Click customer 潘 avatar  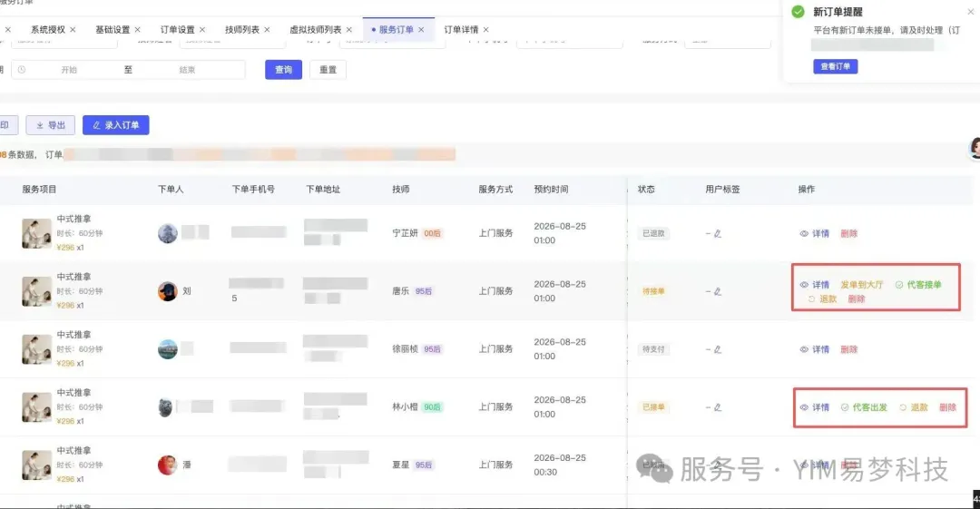168,465
